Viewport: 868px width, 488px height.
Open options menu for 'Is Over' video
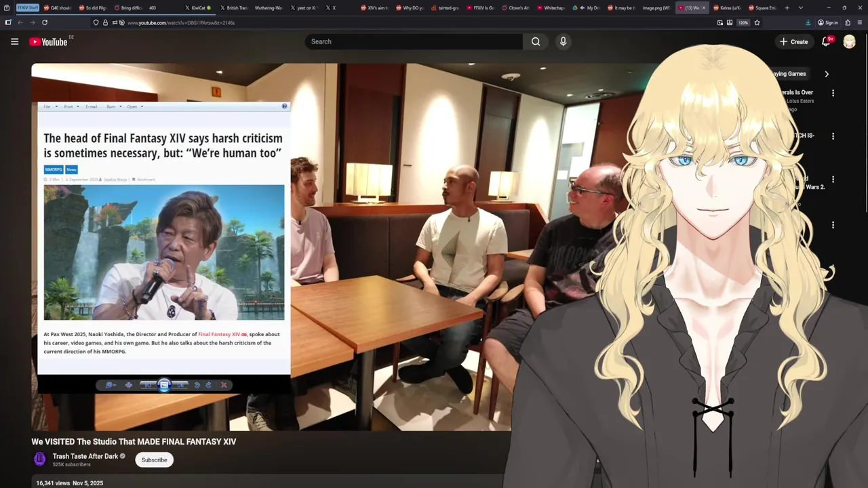point(833,93)
